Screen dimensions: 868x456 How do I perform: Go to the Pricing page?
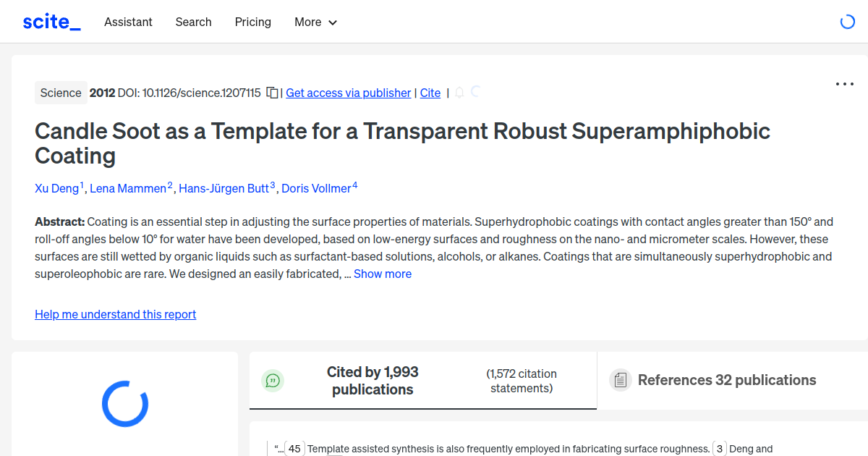pos(252,22)
